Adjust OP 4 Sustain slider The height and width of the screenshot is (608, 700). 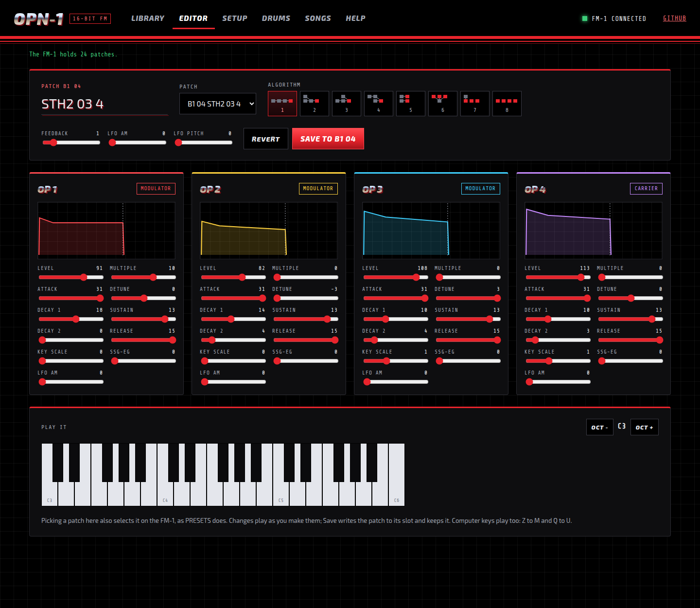point(630,319)
